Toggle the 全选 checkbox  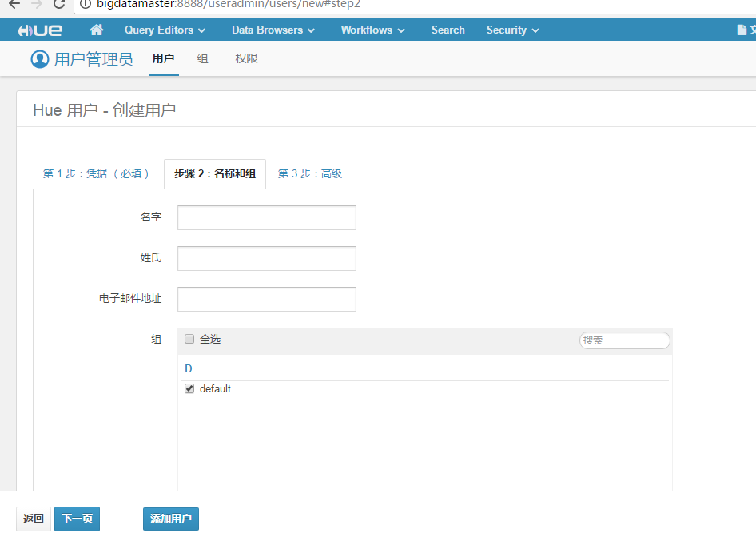pos(189,339)
